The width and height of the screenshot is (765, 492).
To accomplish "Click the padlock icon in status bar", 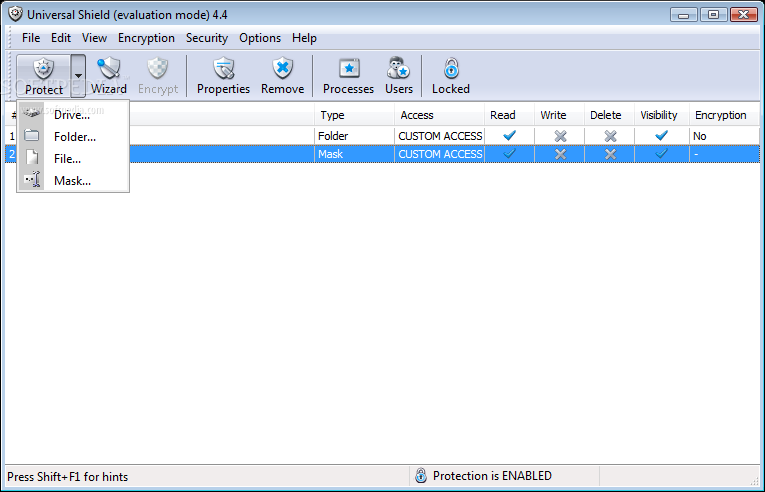I will tap(421, 475).
